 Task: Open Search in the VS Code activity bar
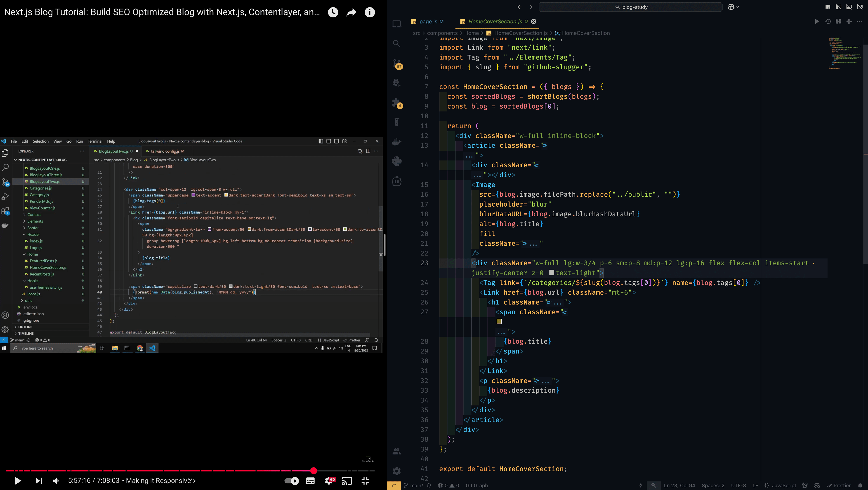(397, 43)
